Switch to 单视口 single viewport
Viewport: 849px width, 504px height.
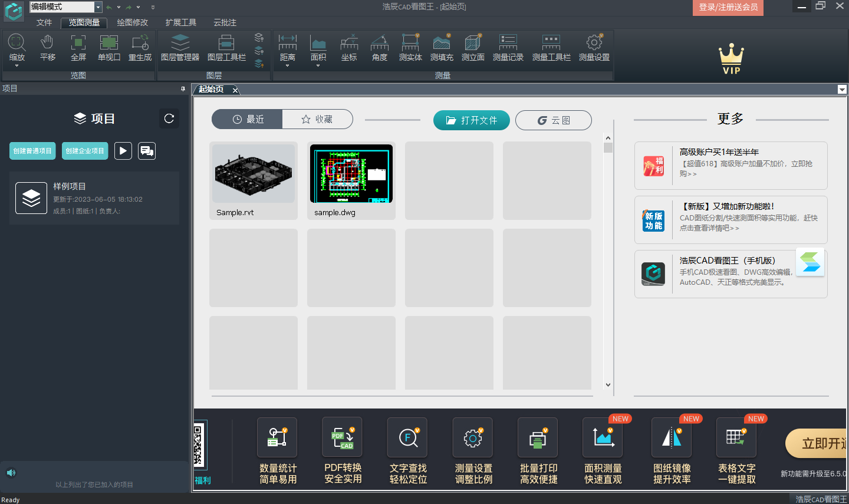click(109, 48)
